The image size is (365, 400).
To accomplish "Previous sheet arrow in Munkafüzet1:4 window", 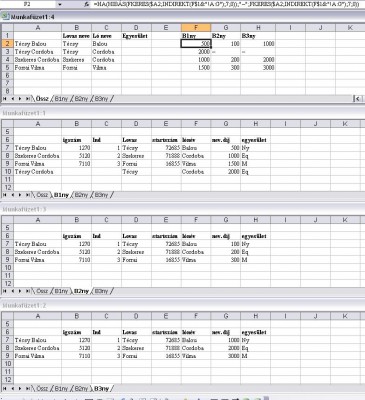I will (13, 99).
